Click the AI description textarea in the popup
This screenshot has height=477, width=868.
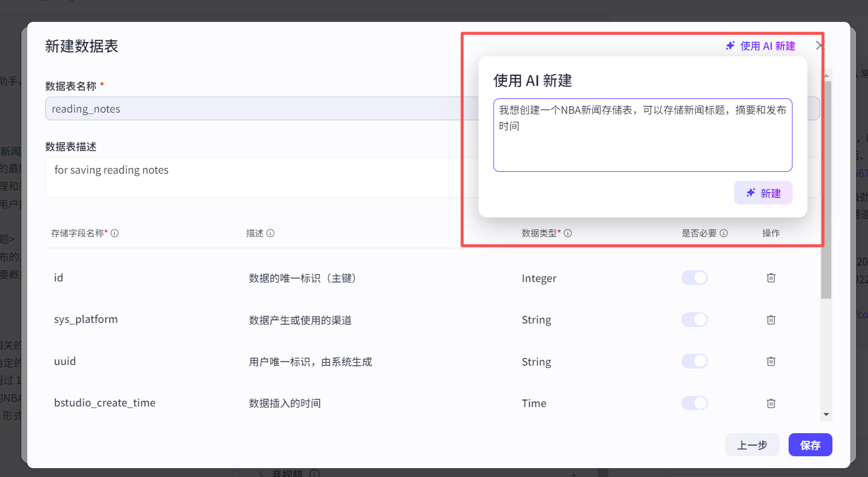coord(642,135)
